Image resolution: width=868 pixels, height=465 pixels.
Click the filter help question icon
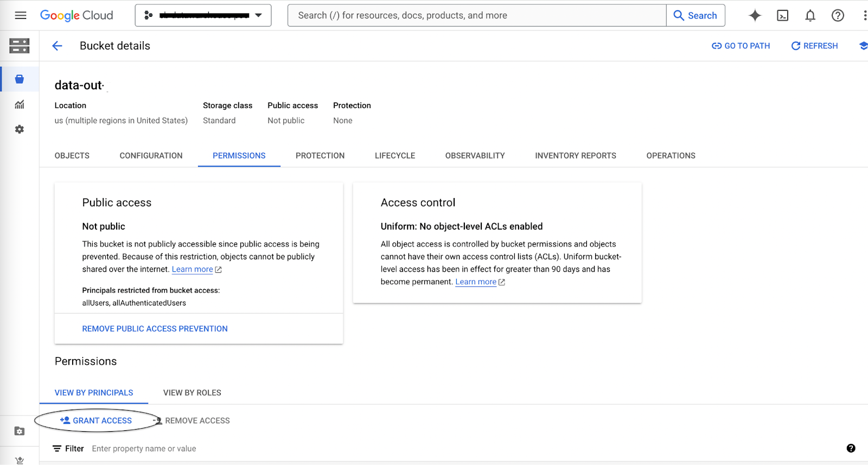[851, 448]
